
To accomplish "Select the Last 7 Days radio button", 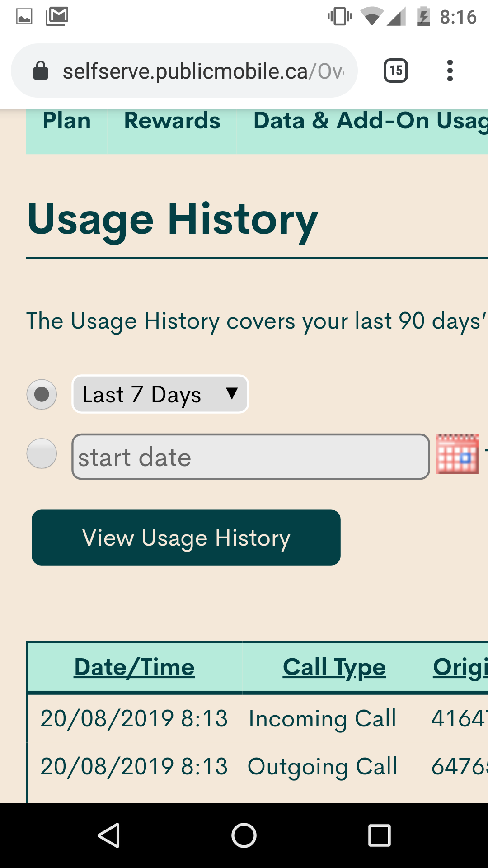I will 42,394.
